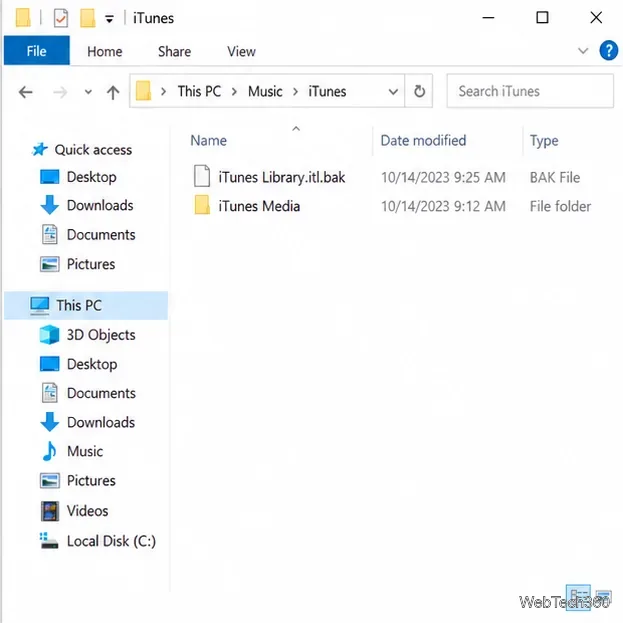Close the iTunes Explorer window
623x623 pixels.
coord(596,17)
